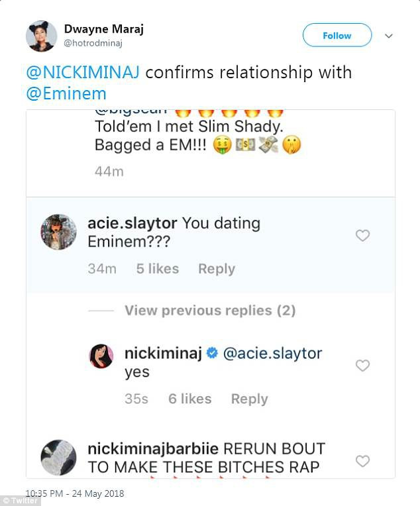The height and width of the screenshot is (506, 420).
Task: Click acie.slaytor's profile picture
Action: 59,232
